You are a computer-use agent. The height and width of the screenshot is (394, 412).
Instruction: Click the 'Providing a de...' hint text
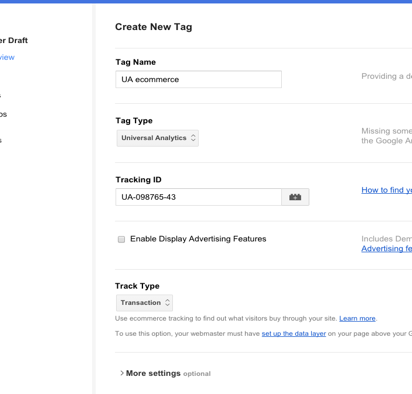387,76
